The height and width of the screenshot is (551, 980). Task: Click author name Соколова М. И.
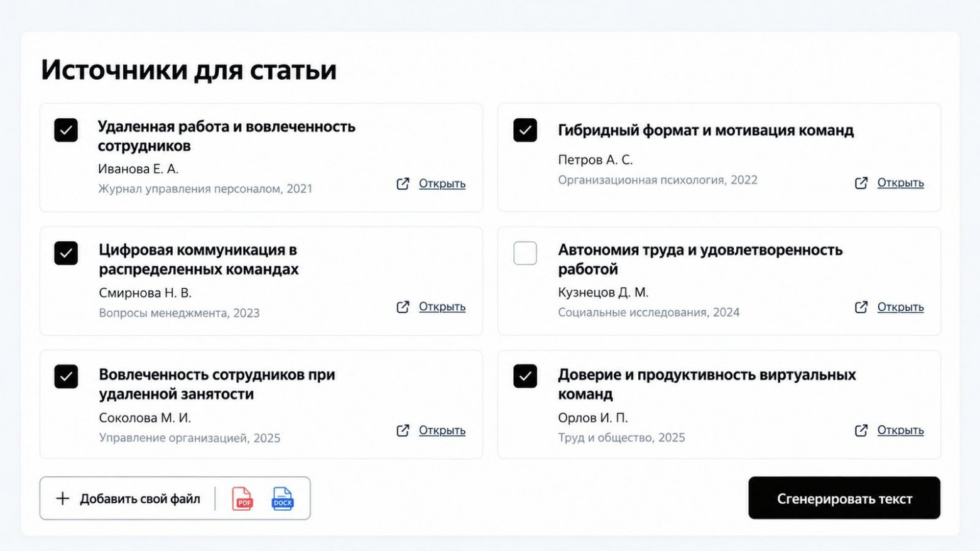pyautogui.click(x=144, y=418)
